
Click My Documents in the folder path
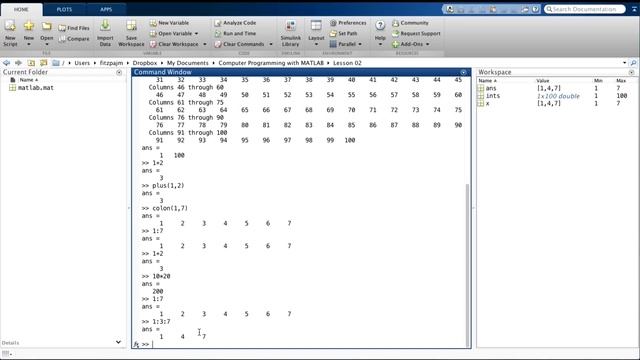tap(188, 63)
